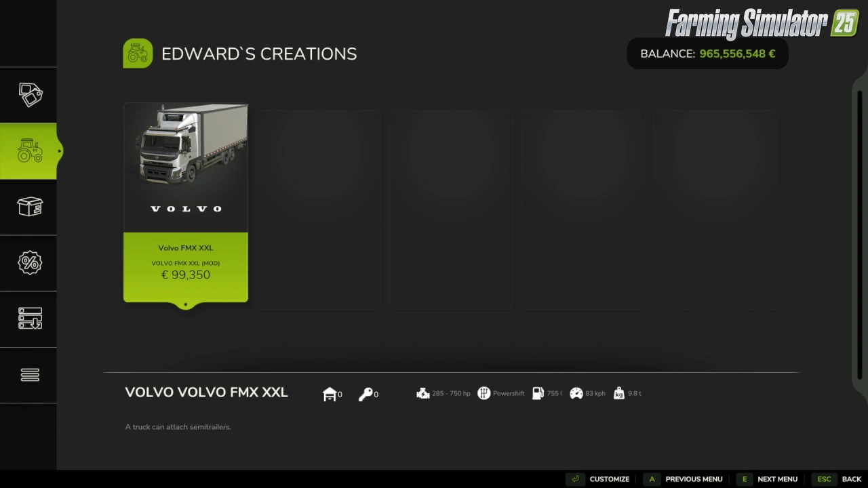The height and width of the screenshot is (488, 868).
Task: Open the percent sales category icon
Action: [30, 263]
